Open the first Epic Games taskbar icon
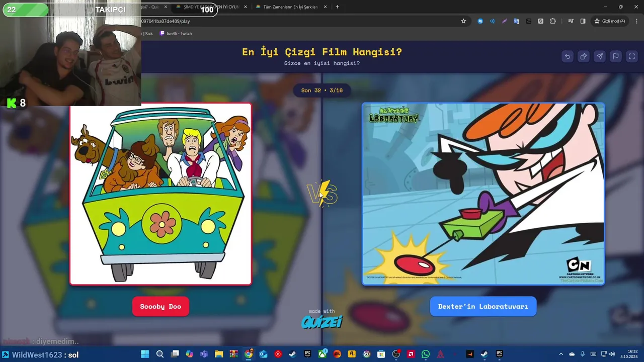The height and width of the screenshot is (362, 644). 307,354
